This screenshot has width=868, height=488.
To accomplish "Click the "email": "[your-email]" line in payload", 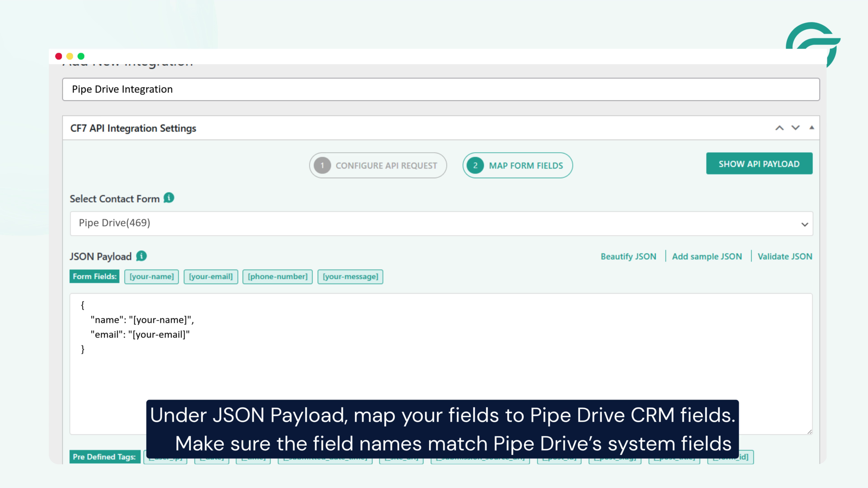I will pyautogui.click(x=140, y=334).
